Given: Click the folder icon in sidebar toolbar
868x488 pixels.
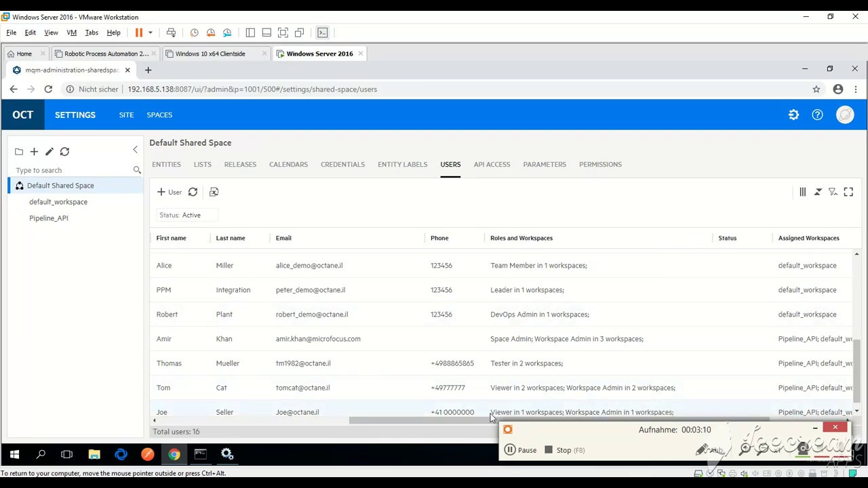Looking at the screenshot, I should click(x=19, y=152).
